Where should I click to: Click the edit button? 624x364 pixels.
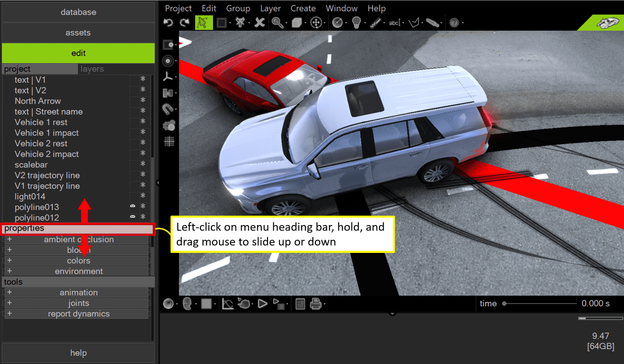(x=78, y=53)
